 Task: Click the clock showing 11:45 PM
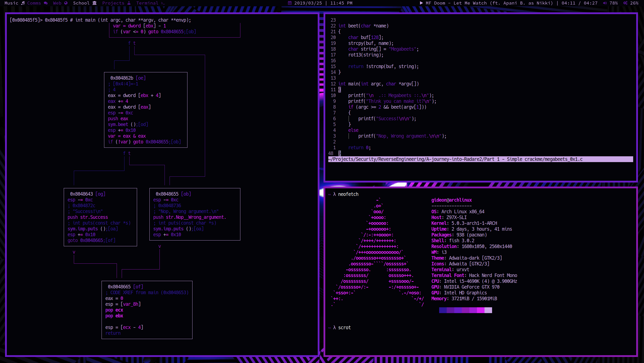341,3
